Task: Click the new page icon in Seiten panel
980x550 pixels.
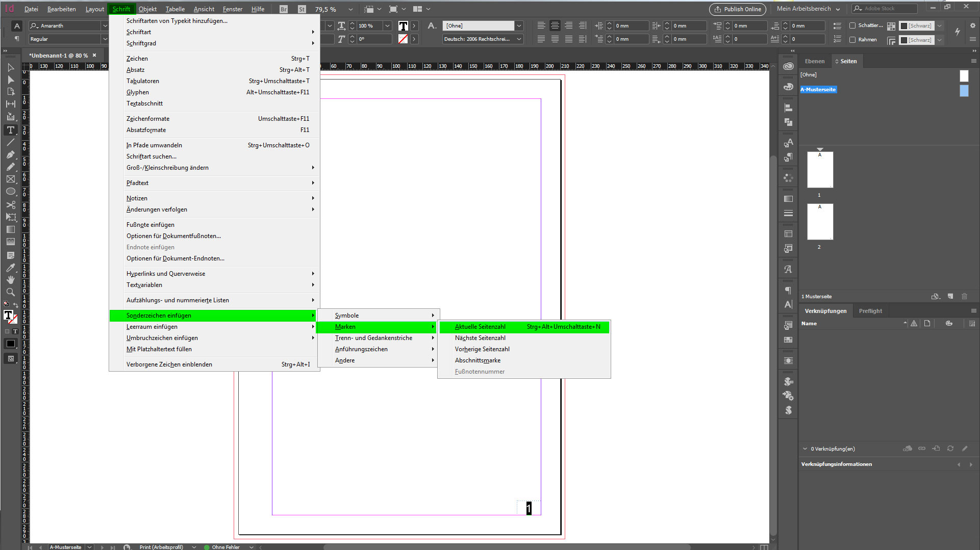Action: (x=950, y=296)
